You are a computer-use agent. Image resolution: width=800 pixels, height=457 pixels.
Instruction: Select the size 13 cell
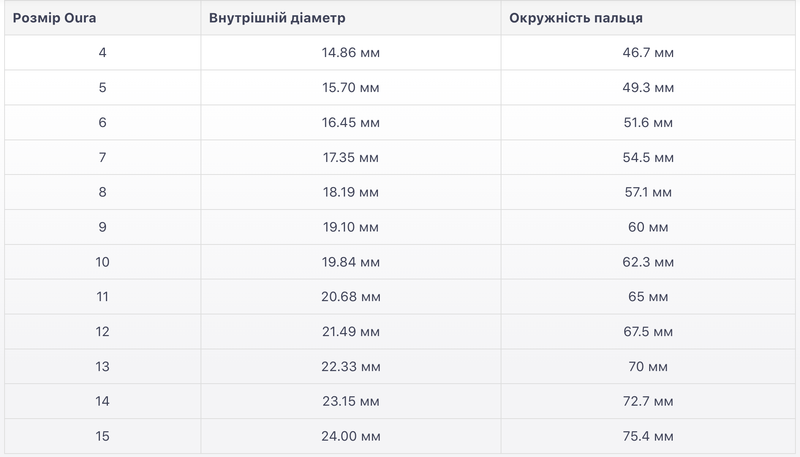(x=102, y=367)
